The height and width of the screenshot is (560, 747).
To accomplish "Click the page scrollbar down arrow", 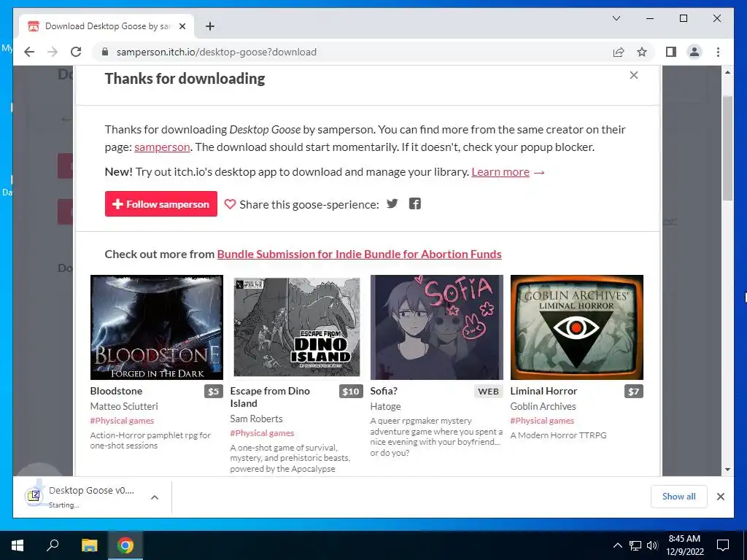I will [727, 470].
